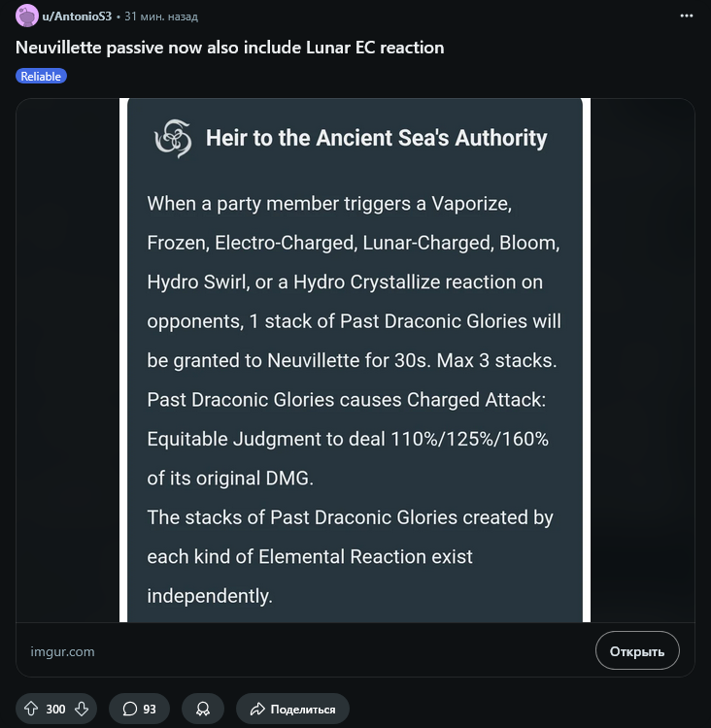Open the post via its title
Screen dimensions: 711x728
[x=229, y=47]
